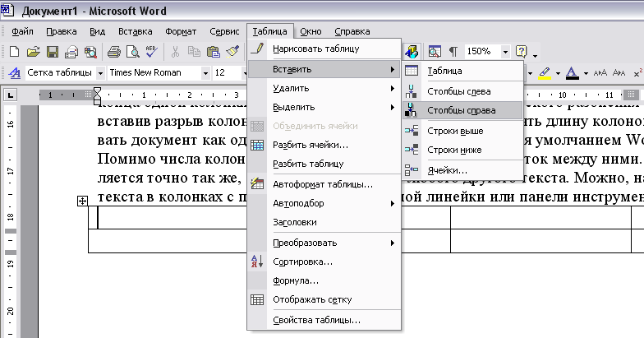The width and height of the screenshot is (644, 338).
Task: Open the Сервис menu
Action: (224, 31)
